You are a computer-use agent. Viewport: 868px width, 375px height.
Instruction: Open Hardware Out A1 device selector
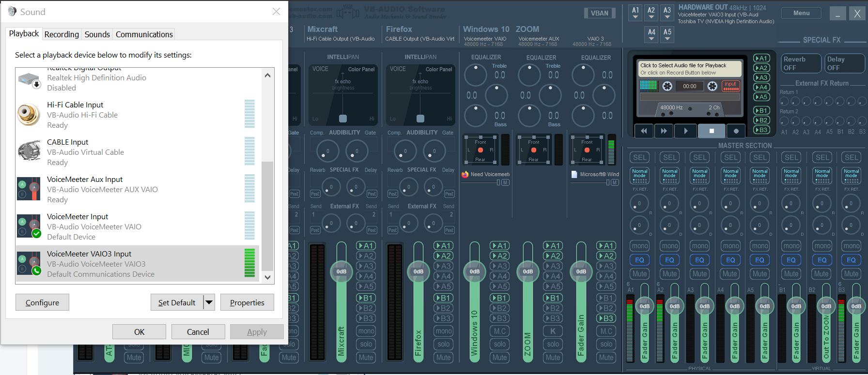tap(635, 13)
